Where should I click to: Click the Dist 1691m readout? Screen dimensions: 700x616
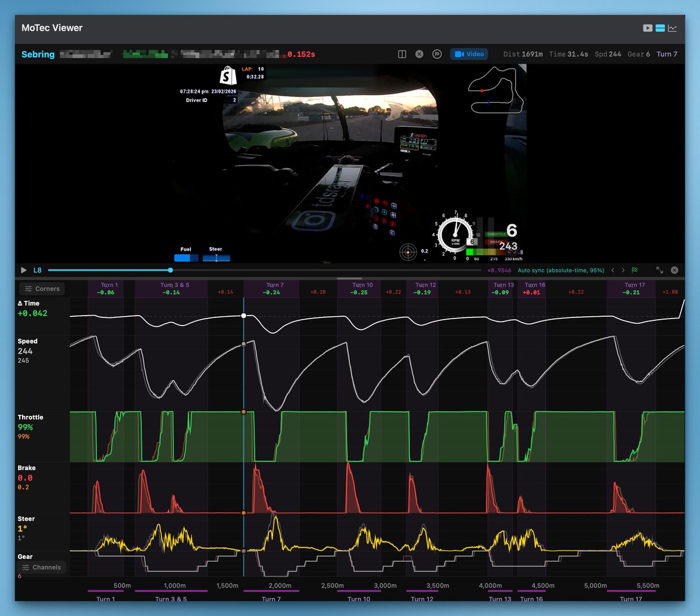tap(523, 54)
